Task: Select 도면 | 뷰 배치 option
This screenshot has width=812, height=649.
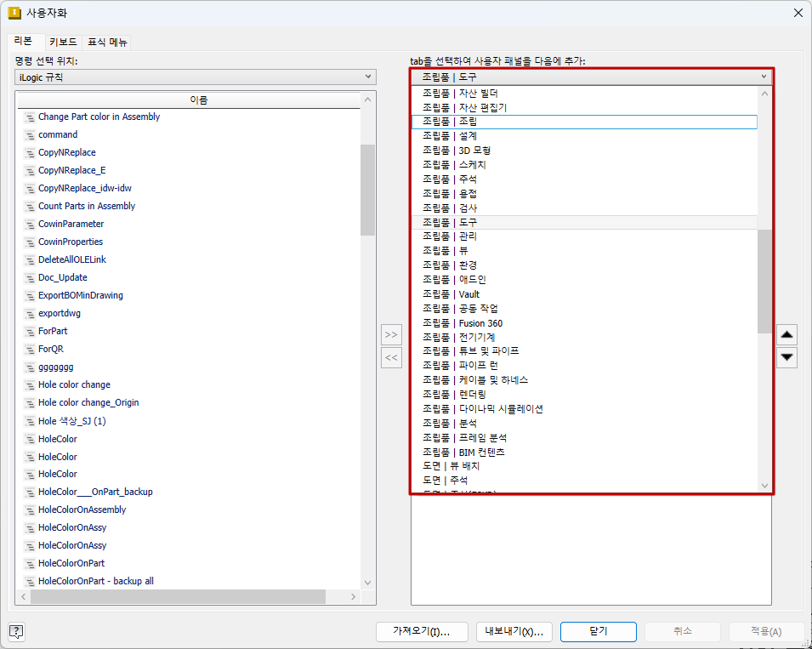Action: (584, 466)
